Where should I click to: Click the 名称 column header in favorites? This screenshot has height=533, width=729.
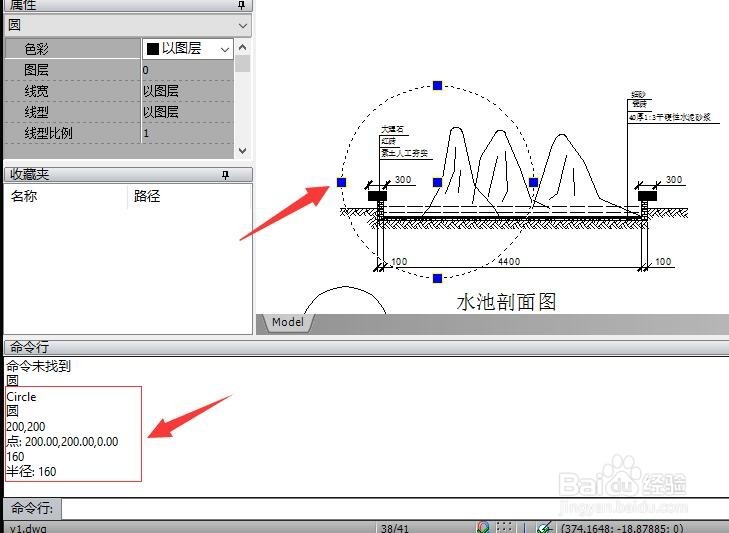point(24,196)
